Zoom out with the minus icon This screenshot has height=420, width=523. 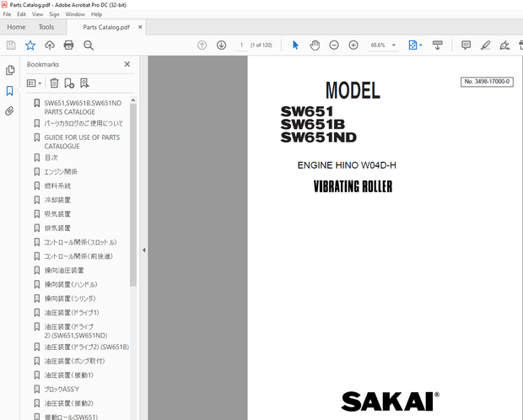coord(334,45)
